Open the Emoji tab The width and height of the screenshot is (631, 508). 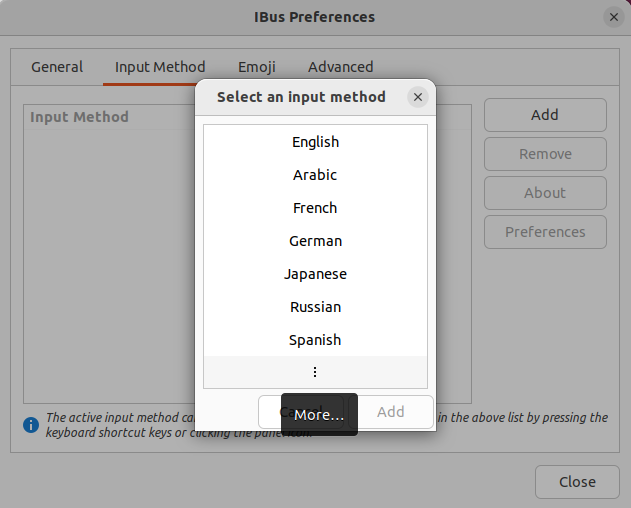click(x=257, y=67)
